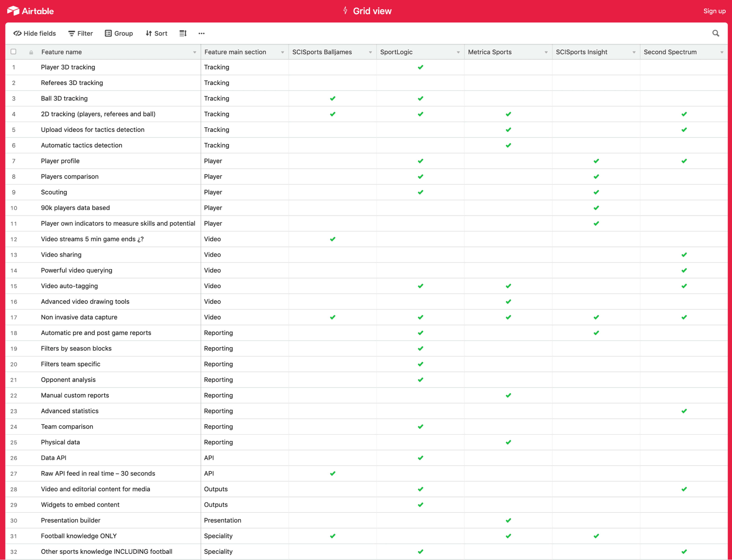Screen dimensions: 732x560
Task: Click the Sign up link
Action: pyautogui.click(x=714, y=11)
